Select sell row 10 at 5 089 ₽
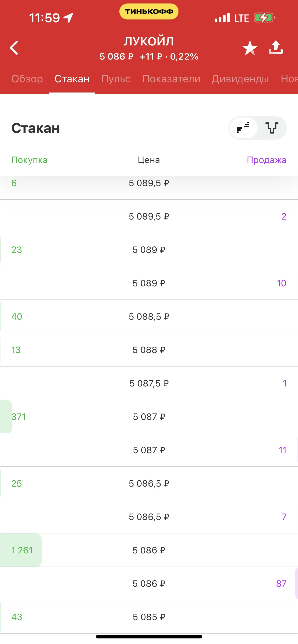Screen dimensions: 298x644 click(149, 283)
